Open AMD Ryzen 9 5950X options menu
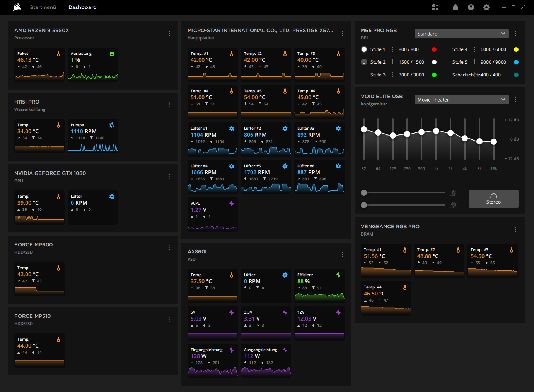The width and height of the screenshot is (534, 392). [x=169, y=34]
